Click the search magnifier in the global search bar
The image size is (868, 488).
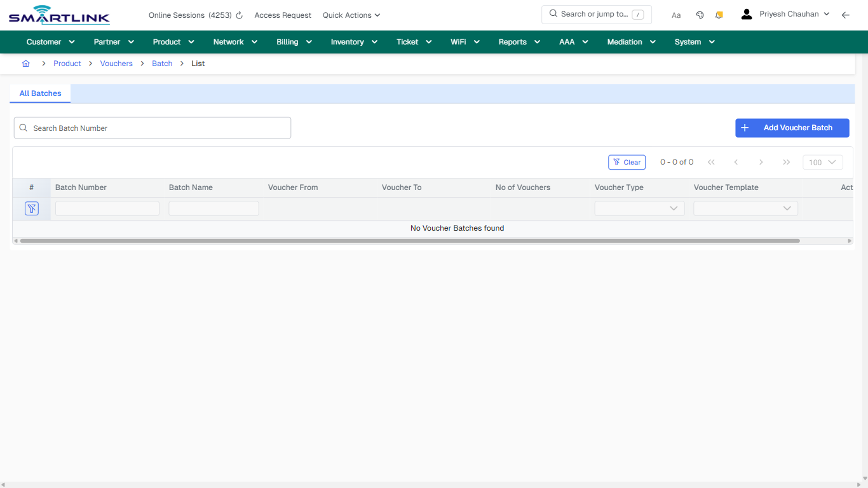(x=552, y=13)
